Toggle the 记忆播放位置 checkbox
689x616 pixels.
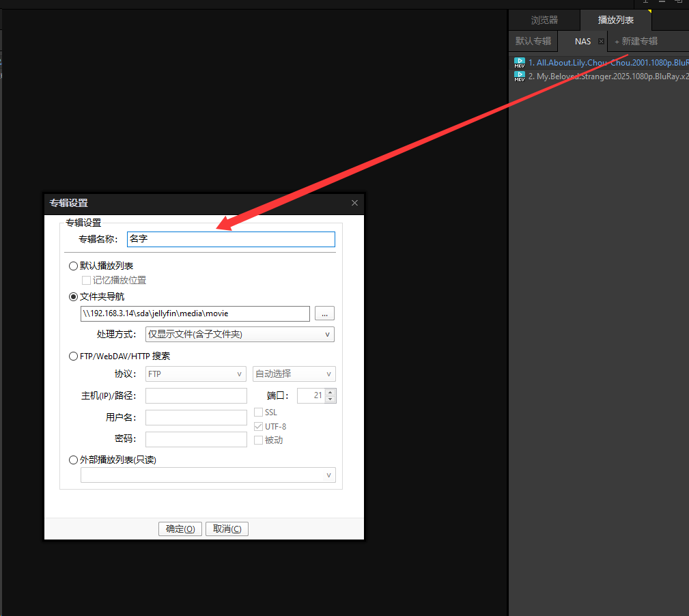pos(86,280)
